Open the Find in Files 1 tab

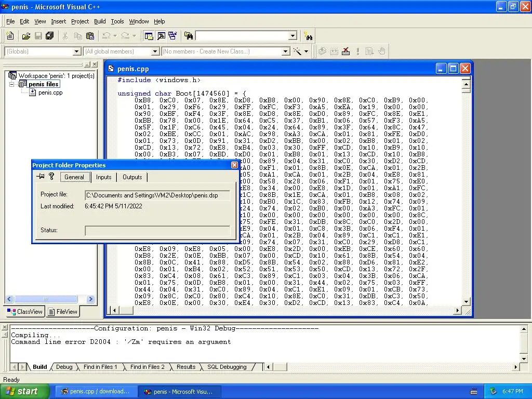100,367
